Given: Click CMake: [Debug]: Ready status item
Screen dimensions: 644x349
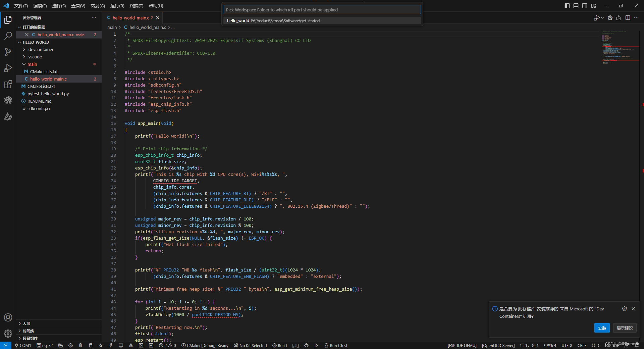Looking at the screenshot, I should [205, 345].
